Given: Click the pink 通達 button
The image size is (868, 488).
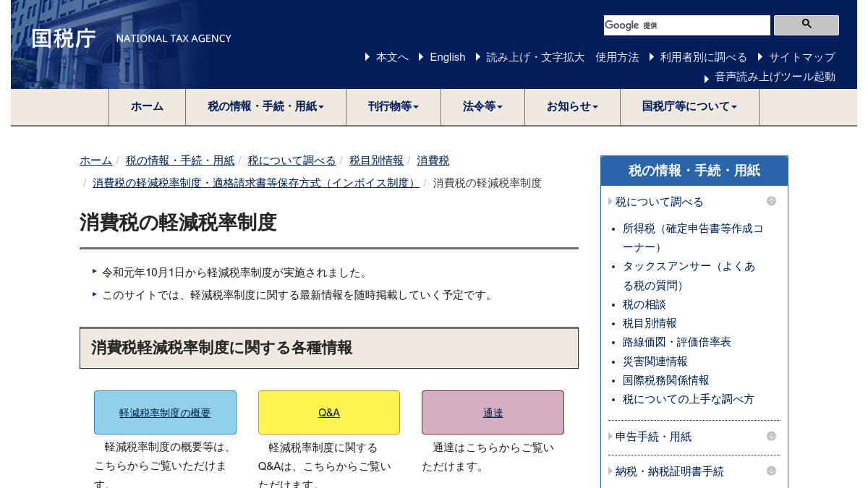Looking at the screenshot, I should pos(493,413).
